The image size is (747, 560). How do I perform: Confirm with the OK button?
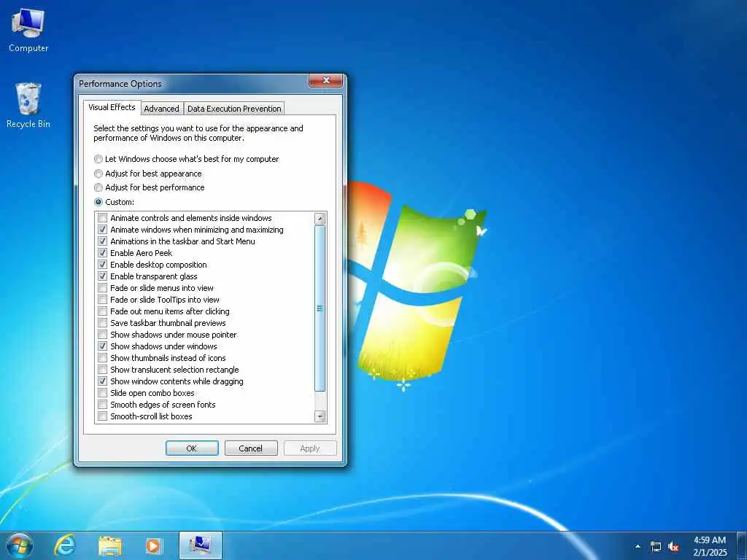[x=192, y=448]
